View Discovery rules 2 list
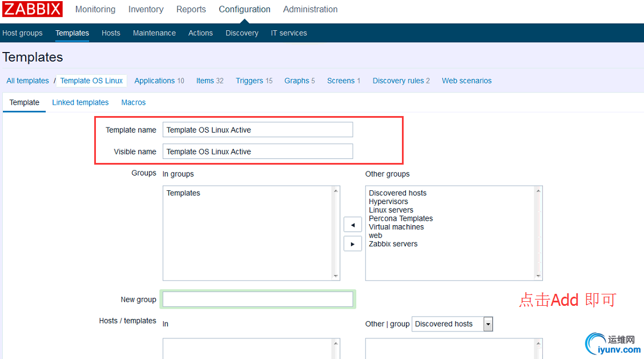Screen dimensions: 644x359 pos(401,81)
